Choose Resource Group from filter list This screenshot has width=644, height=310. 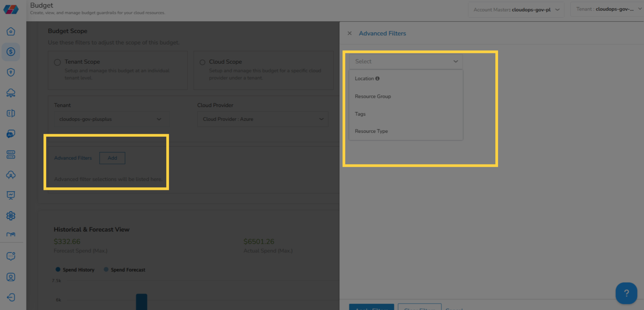(373, 96)
